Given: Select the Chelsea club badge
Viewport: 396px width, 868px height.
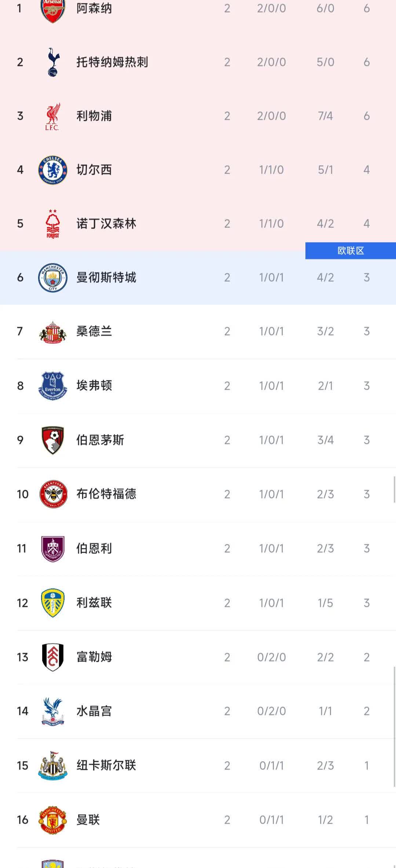Looking at the screenshot, I should (x=53, y=170).
